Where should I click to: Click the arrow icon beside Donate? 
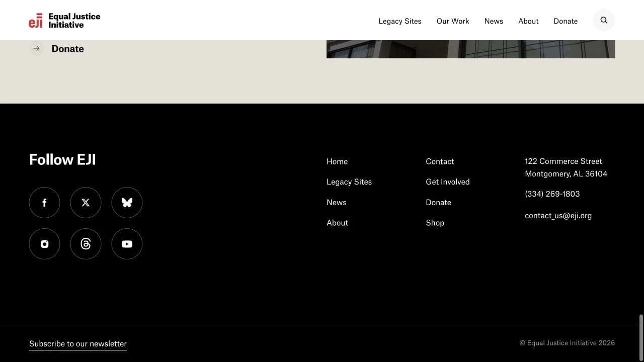(36, 49)
